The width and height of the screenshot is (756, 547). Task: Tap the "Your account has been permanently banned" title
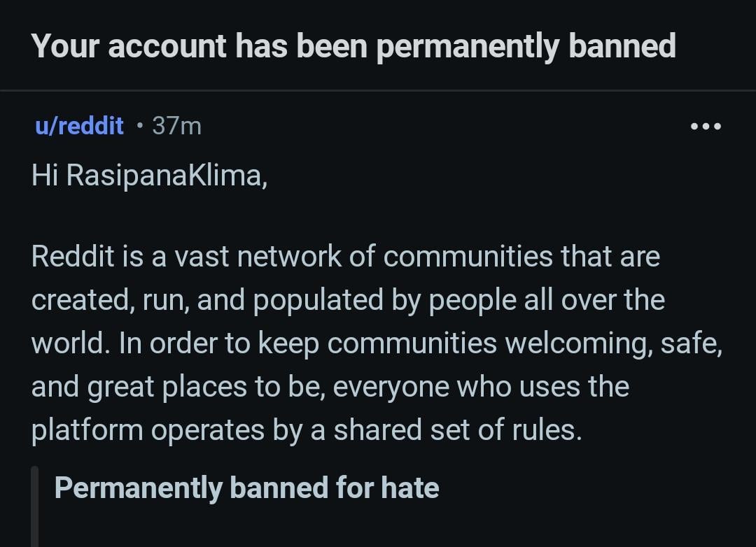353,46
